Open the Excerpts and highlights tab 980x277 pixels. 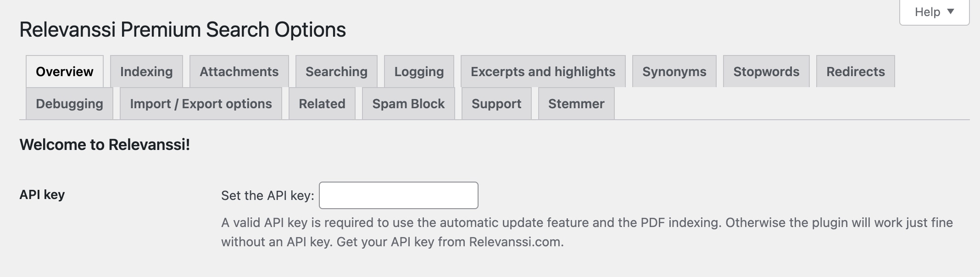click(543, 72)
